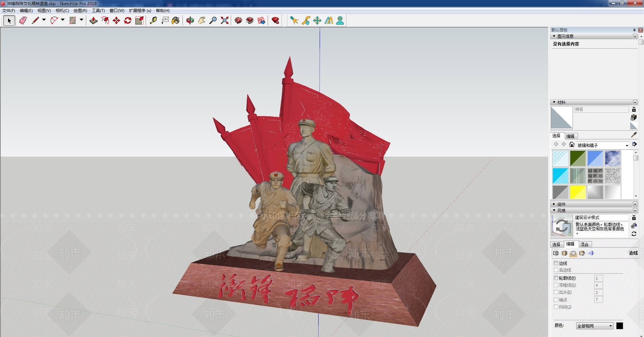644x337 pixels.
Task: Enable the 抖动 jitter checkbox
Action: (556, 307)
